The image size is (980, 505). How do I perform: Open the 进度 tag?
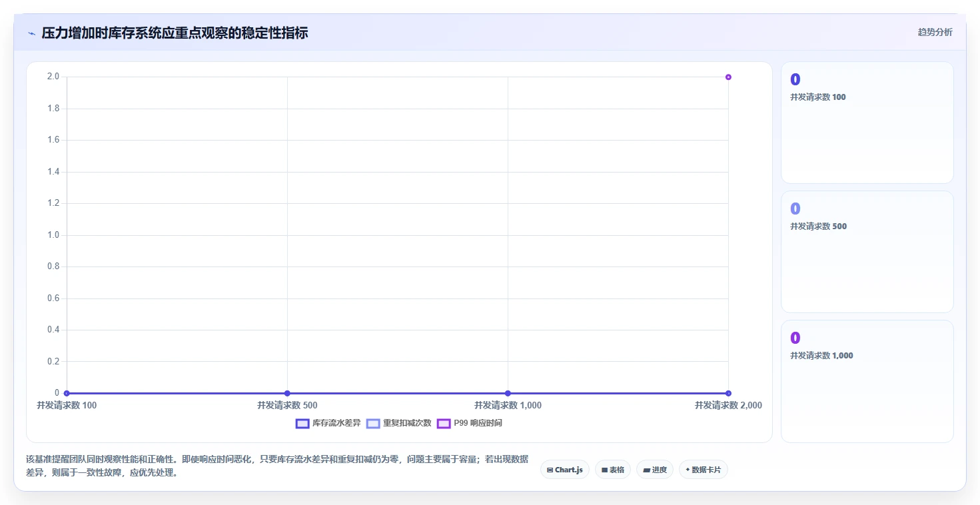click(x=655, y=470)
